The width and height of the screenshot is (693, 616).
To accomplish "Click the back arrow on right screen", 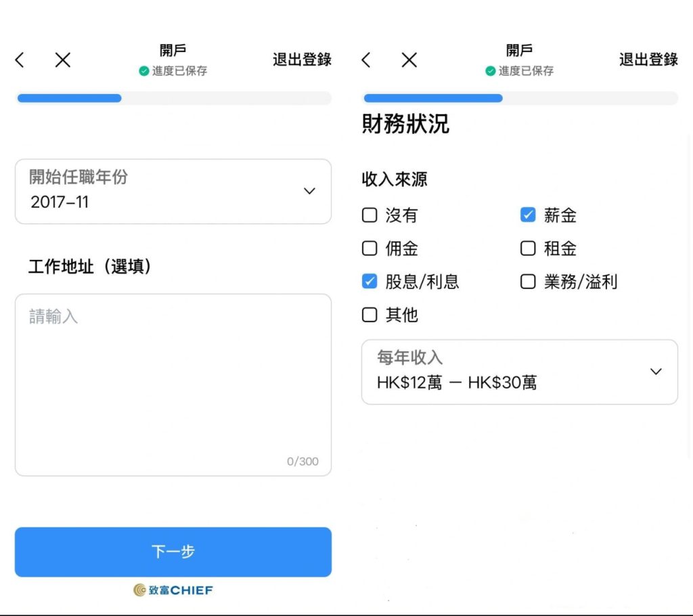I will point(366,60).
